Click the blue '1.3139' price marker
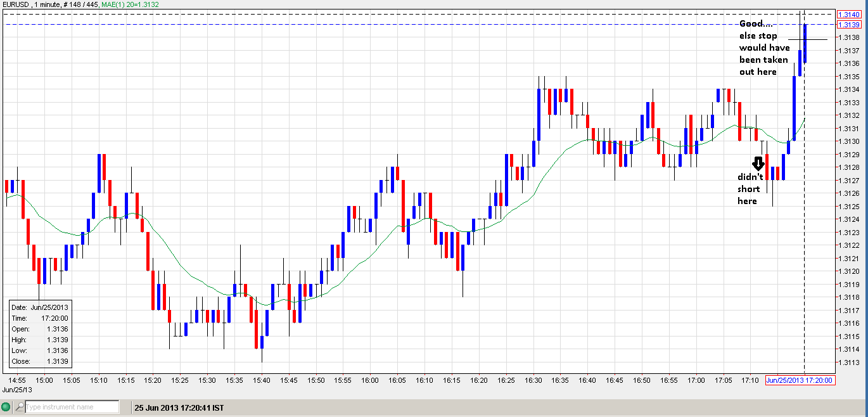Viewport: 868px width, 417px height. pos(848,25)
